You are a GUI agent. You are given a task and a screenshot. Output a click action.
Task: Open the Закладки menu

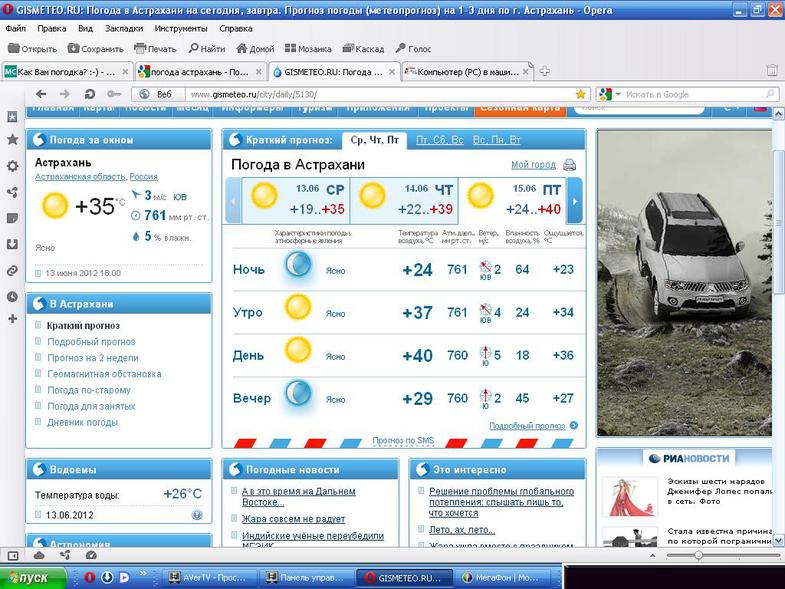[124, 29]
